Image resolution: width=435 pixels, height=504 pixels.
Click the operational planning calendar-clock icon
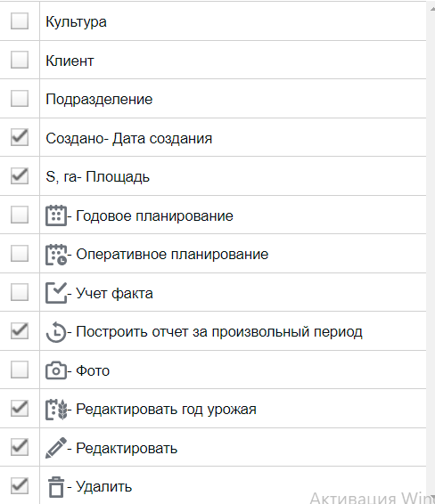point(56,255)
